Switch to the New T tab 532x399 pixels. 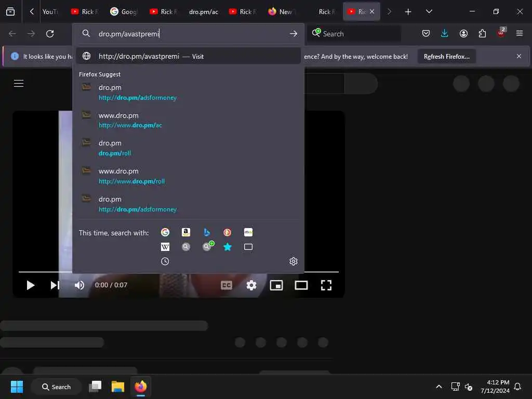282,12
